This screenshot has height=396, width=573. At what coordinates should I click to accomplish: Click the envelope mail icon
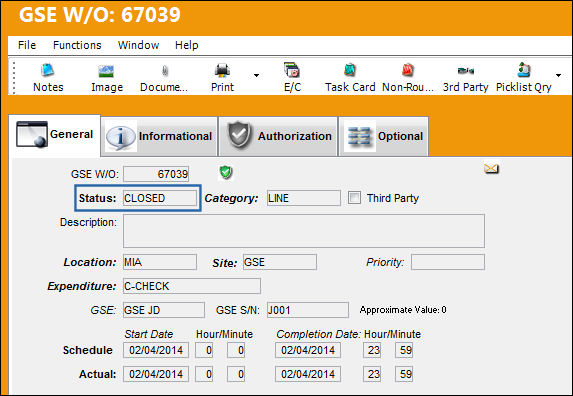pyautogui.click(x=492, y=168)
